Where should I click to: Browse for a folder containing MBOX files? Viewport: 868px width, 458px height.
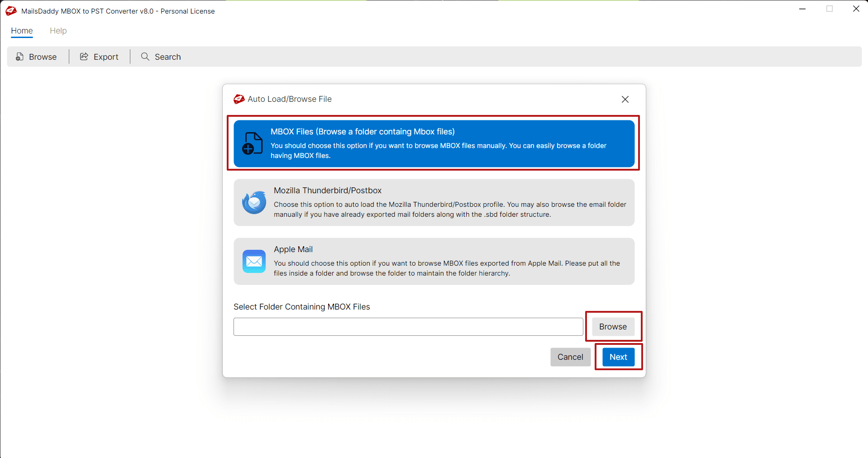612,326
